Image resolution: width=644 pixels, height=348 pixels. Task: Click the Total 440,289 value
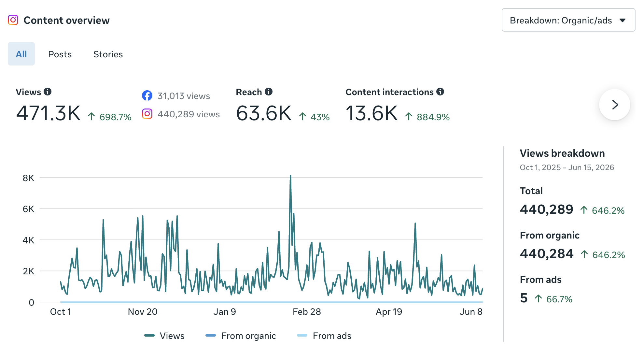tap(546, 209)
